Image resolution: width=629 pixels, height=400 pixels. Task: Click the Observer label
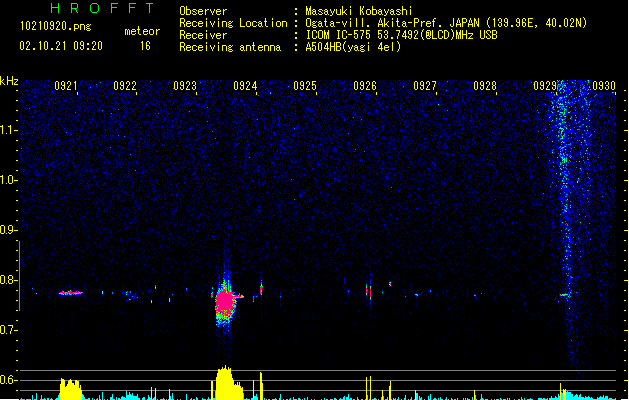coord(203,11)
